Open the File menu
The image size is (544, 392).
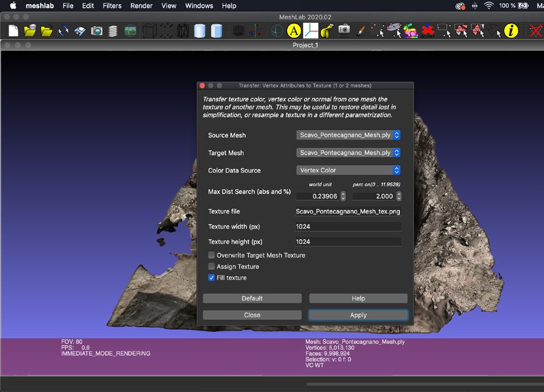point(68,6)
